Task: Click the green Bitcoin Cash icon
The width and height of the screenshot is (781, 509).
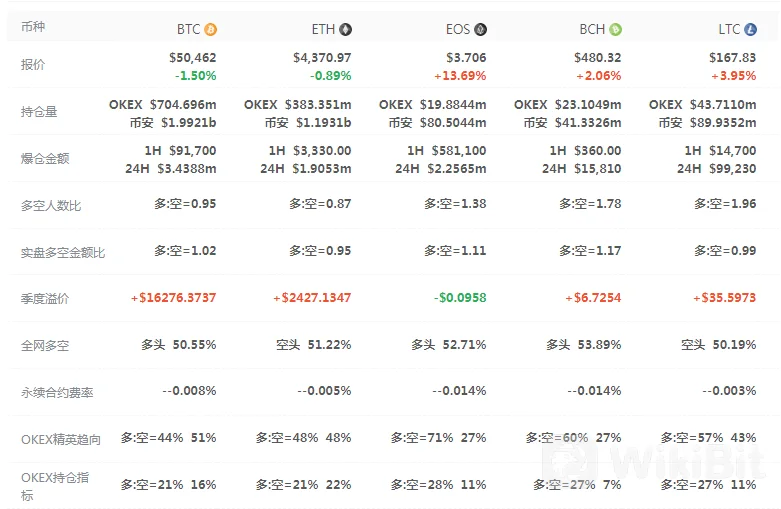Action: (x=616, y=30)
